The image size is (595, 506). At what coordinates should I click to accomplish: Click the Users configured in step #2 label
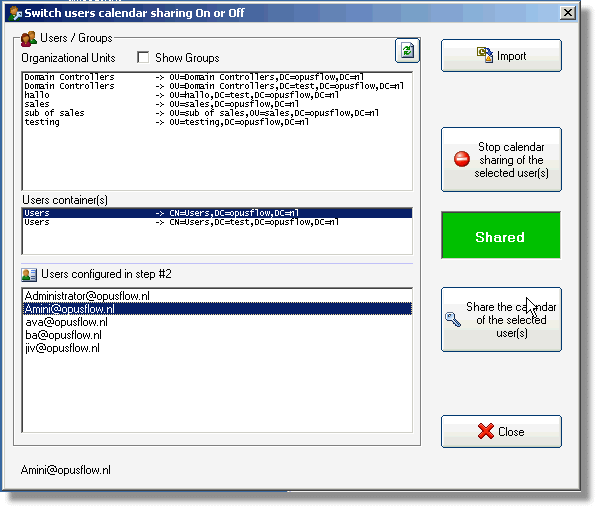(106, 274)
